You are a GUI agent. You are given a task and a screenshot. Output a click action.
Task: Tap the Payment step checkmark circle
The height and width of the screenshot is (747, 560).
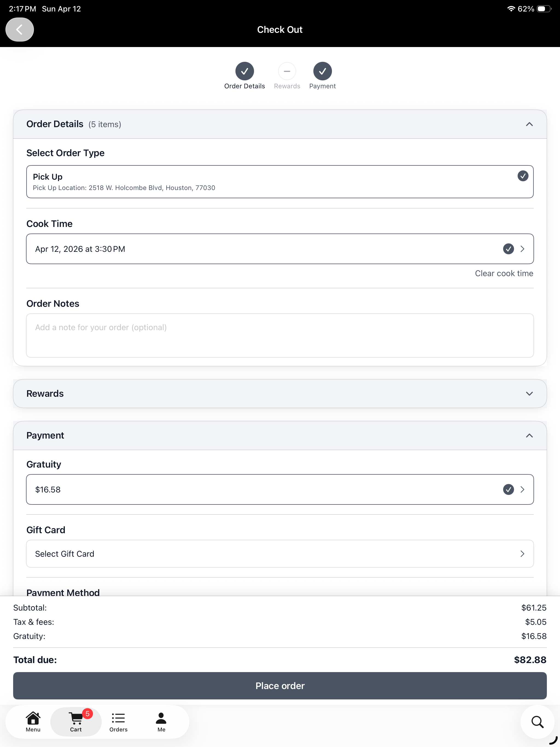pos(322,71)
